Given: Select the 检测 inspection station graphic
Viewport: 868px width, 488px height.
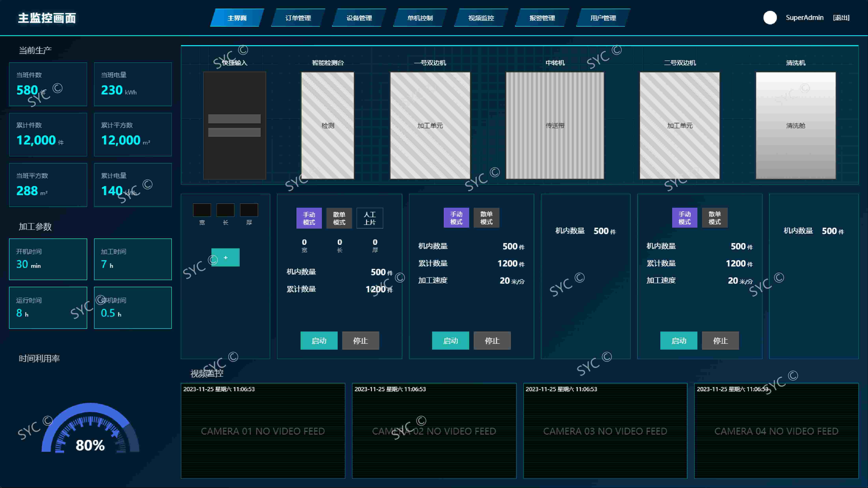Looking at the screenshot, I should click(328, 125).
